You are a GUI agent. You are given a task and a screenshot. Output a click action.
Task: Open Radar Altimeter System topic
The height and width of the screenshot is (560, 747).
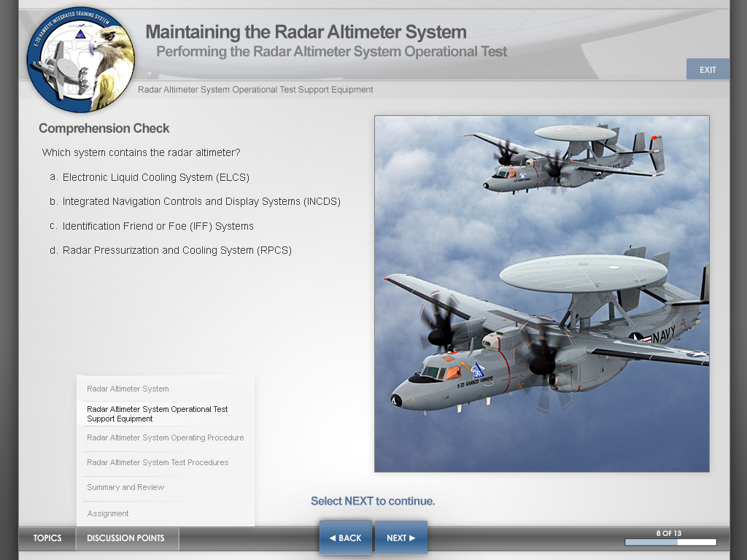click(x=128, y=389)
